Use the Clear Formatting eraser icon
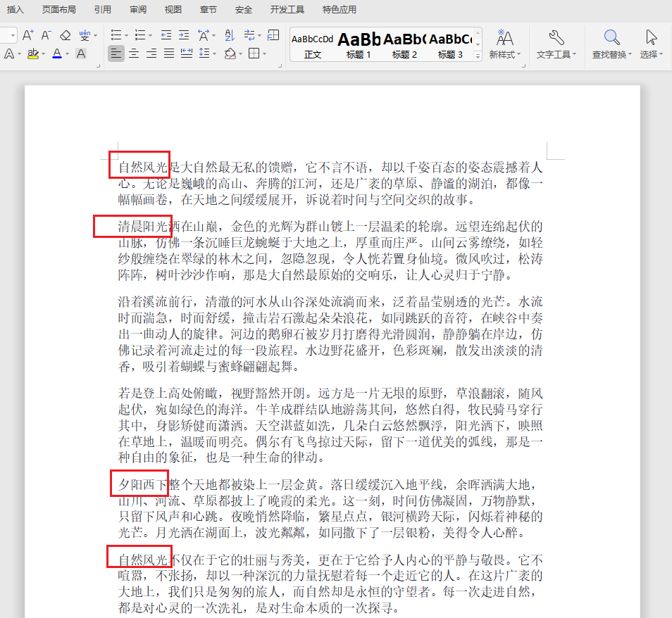This screenshot has width=672, height=618. tap(65, 34)
